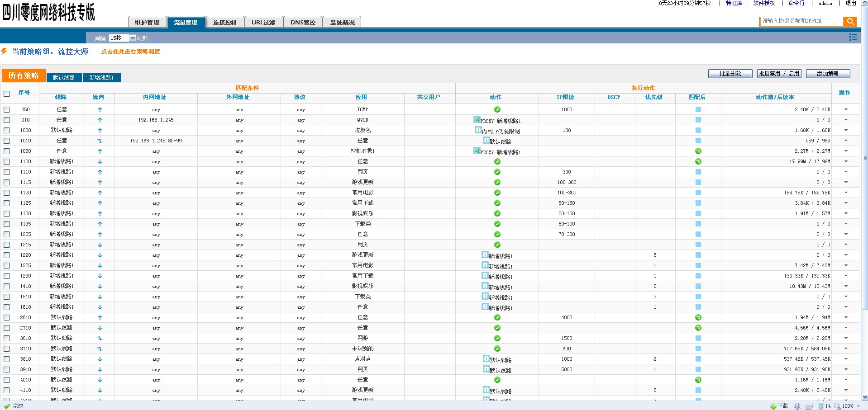Screen dimensions: 868x410
Task: Click route action icon in row 1220
Action: point(485,254)
